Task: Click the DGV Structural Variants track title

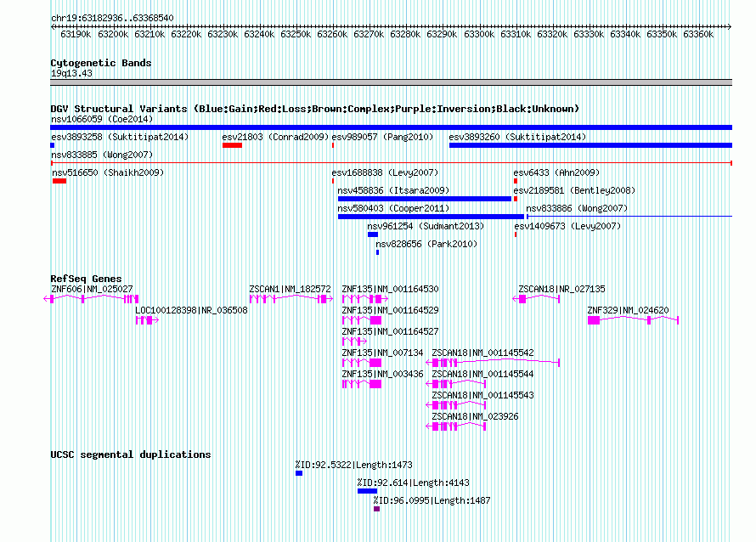Action: [x=315, y=109]
